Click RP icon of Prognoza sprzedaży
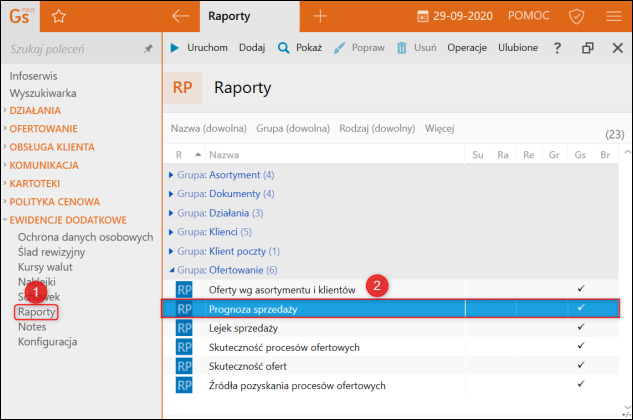 (184, 309)
